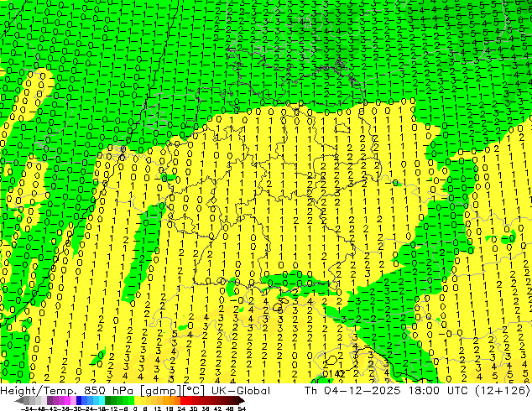Viewport: 532px width, 411px height.
Task: Click the dark green swatch above -12 in the legend
Action: 107,400
